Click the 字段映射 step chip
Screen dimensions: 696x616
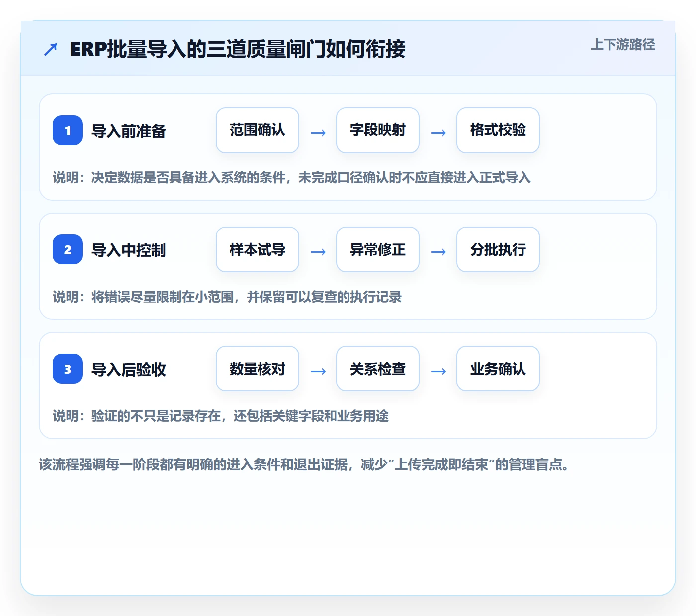pyautogui.click(x=378, y=130)
